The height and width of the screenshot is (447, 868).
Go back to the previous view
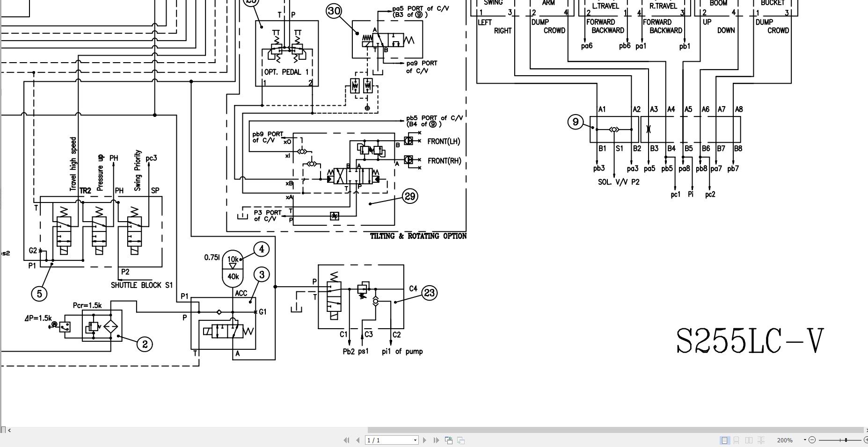[x=449, y=440]
